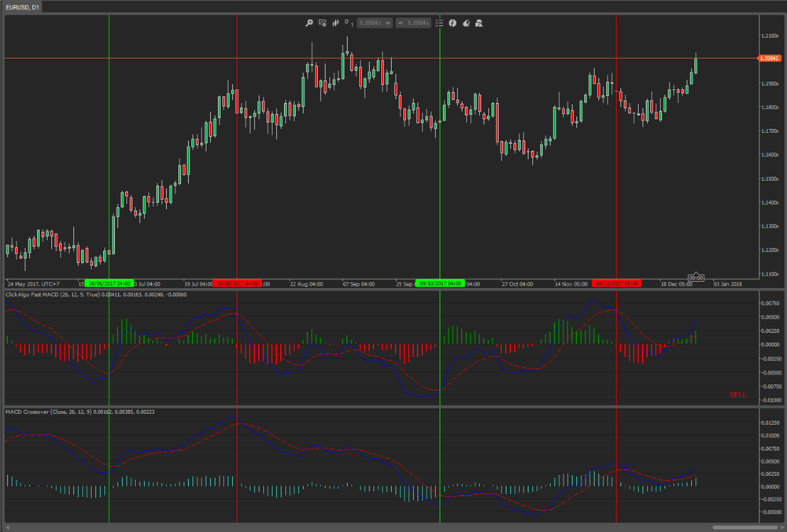Click the green 26/06/2017 timestamp marker

(x=110, y=278)
